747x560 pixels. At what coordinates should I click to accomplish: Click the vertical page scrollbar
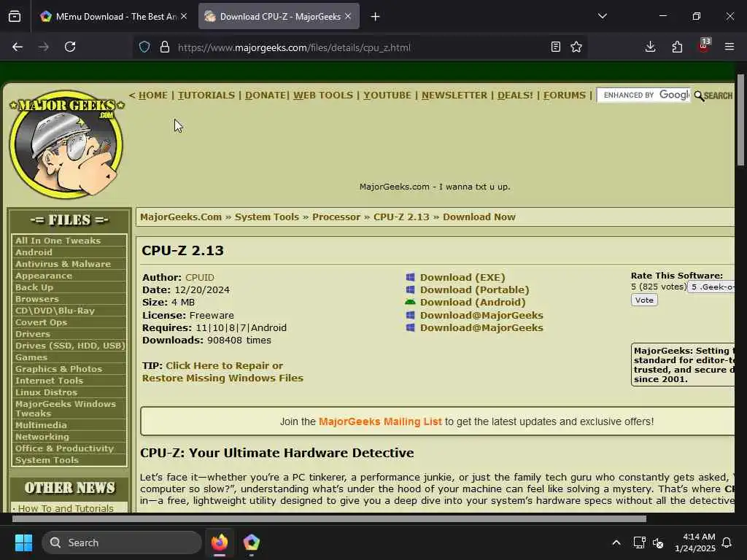tap(740, 120)
